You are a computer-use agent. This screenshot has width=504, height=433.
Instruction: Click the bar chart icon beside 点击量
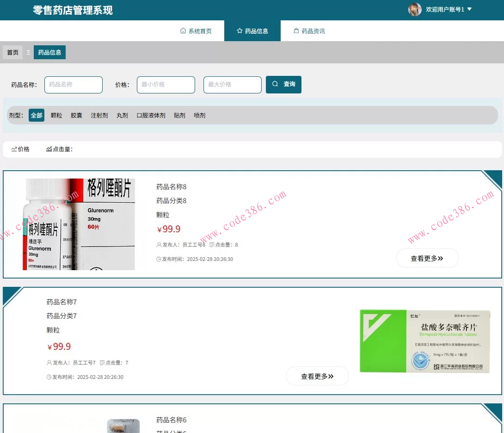point(49,149)
